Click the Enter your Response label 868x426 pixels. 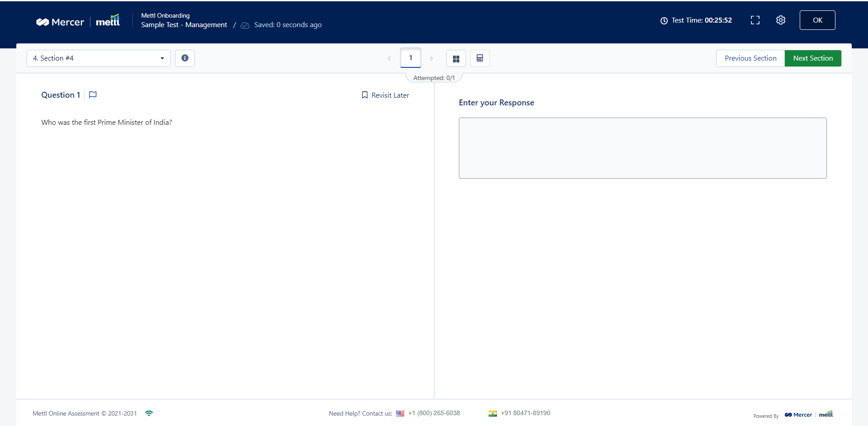(496, 103)
